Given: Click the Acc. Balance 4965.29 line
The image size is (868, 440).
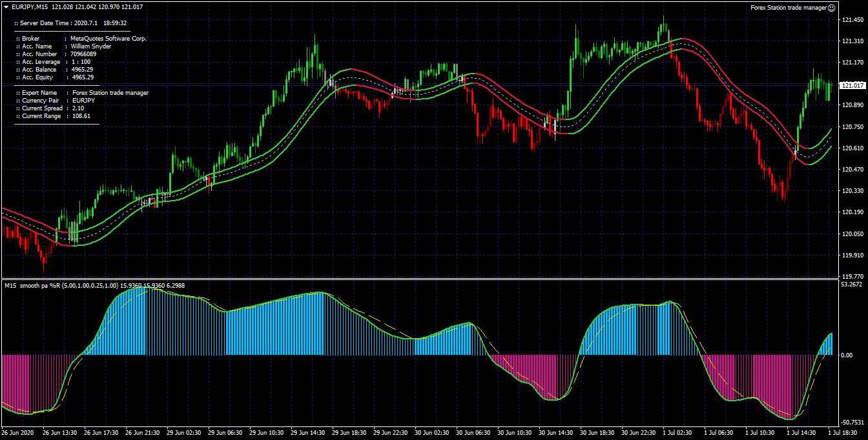Looking at the screenshot, I should pyautogui.click(x=54, y=70).
